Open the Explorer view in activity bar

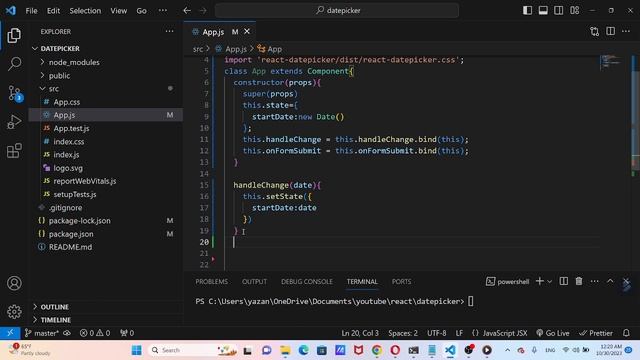[14, 36]
